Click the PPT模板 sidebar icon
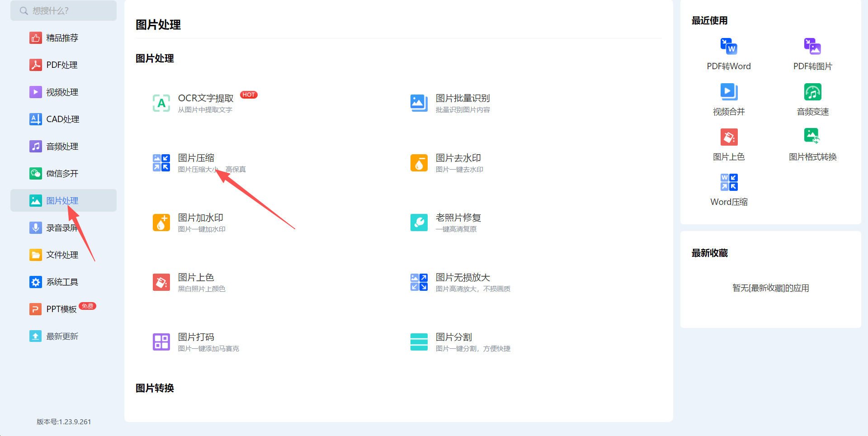The width and height of the screenshot is (868, 436). coord(36,309)
